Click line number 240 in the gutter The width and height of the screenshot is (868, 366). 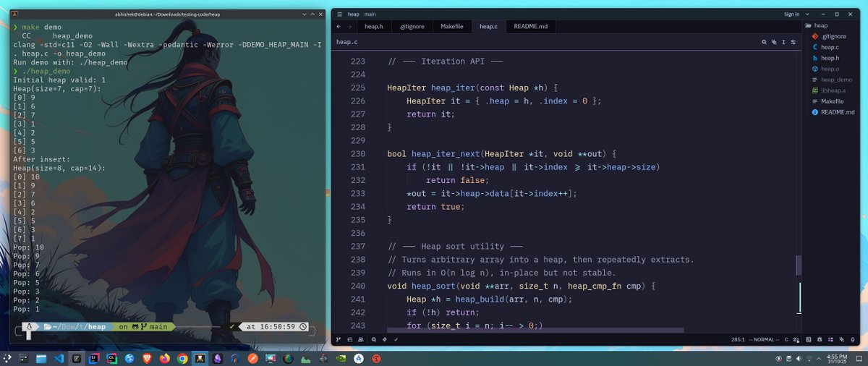click(358, 286)
